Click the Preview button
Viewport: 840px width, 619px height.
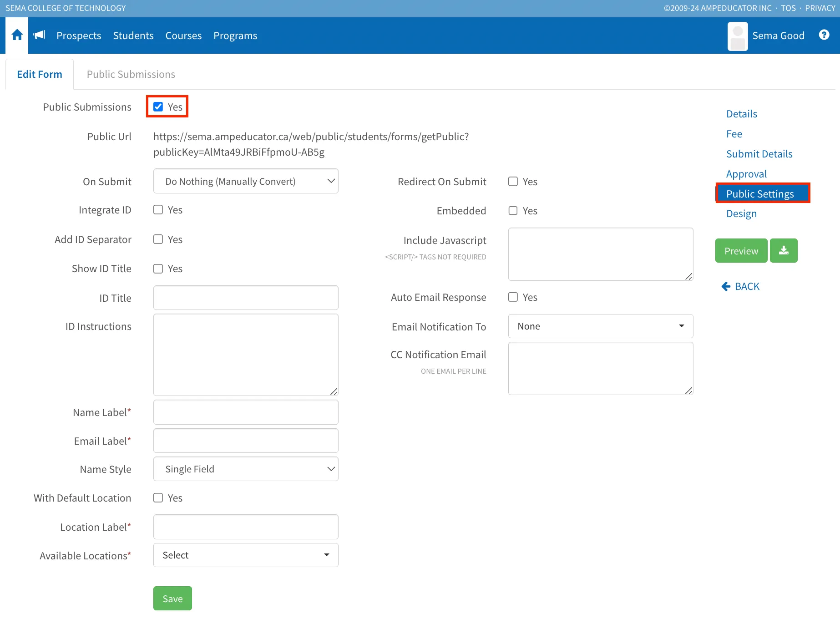pos(741,251)
